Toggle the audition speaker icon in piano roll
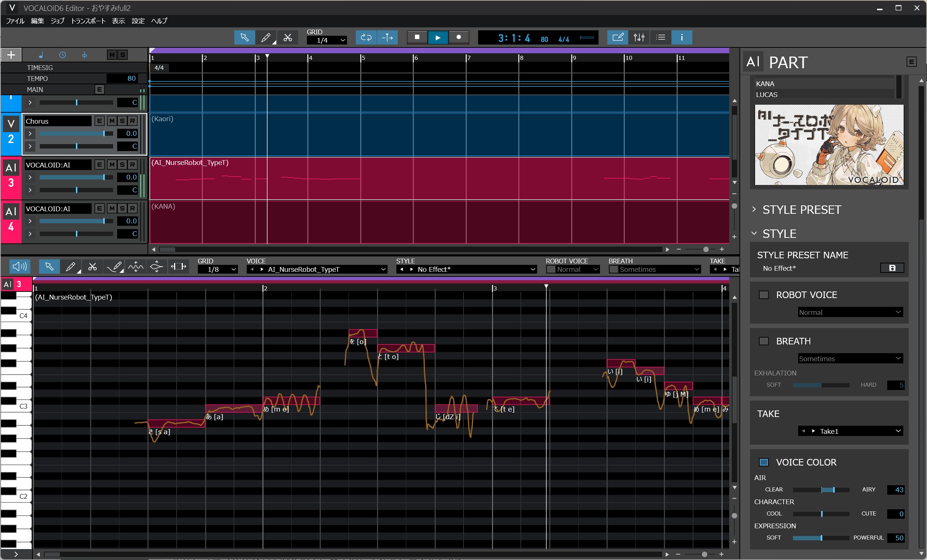 point(20,267)
